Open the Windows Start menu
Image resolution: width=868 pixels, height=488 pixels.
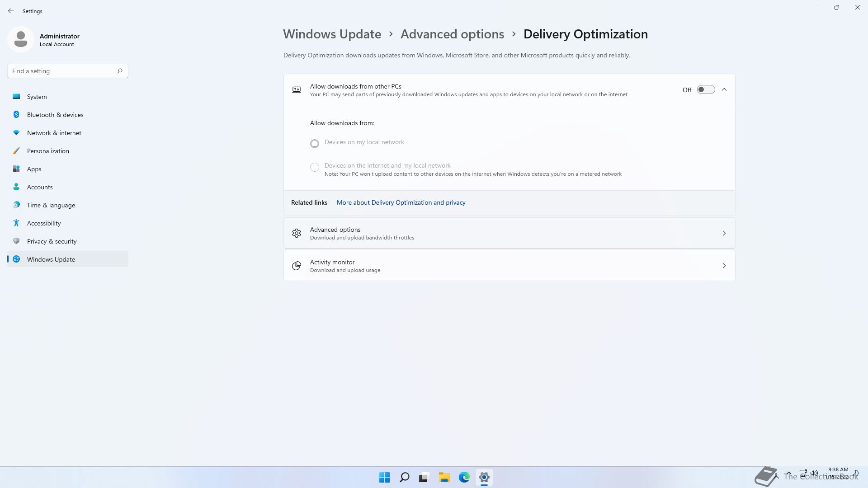coord(385,477)
